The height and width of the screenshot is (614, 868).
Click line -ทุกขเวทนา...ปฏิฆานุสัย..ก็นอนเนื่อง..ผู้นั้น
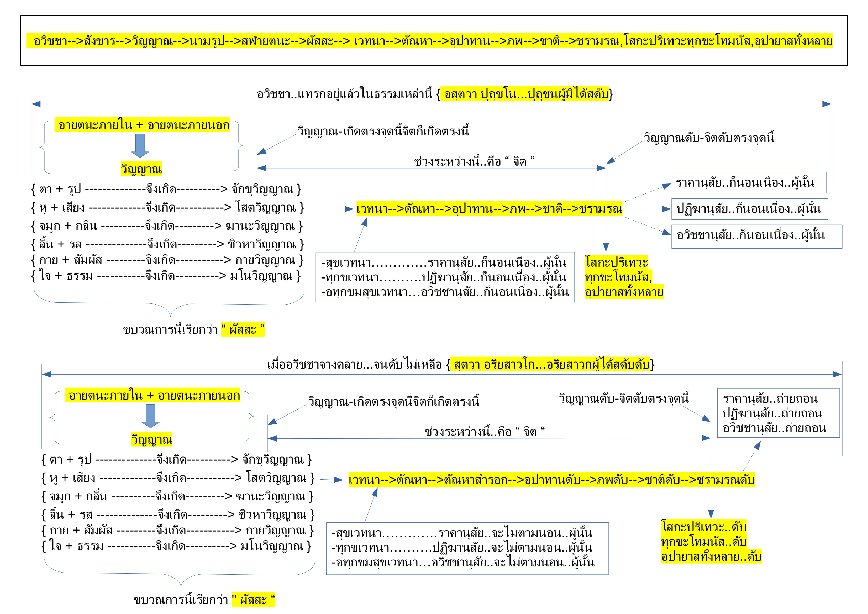pyautogui.click(x=444, y=277)
